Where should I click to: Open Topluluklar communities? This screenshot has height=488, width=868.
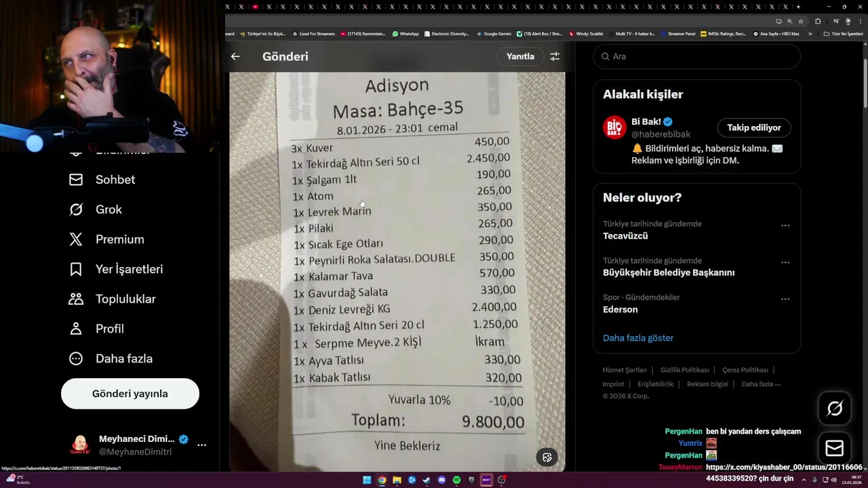coord(113,299)
